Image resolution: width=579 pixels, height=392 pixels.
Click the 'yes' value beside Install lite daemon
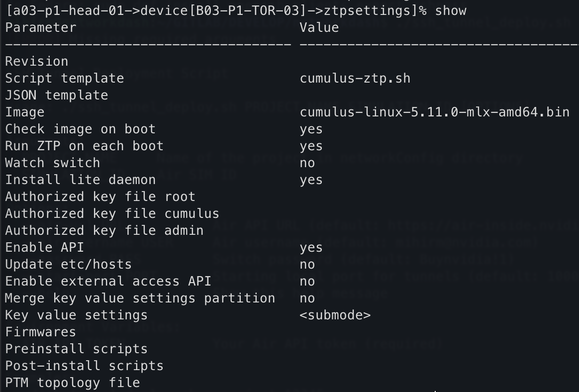pyautogui.click(x=311, y=180)
